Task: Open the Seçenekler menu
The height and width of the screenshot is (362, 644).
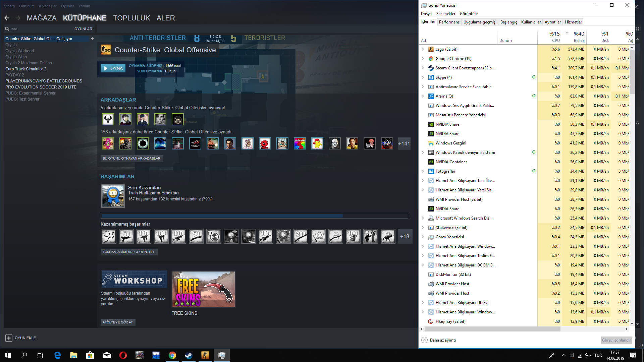Action: [445, 14]
